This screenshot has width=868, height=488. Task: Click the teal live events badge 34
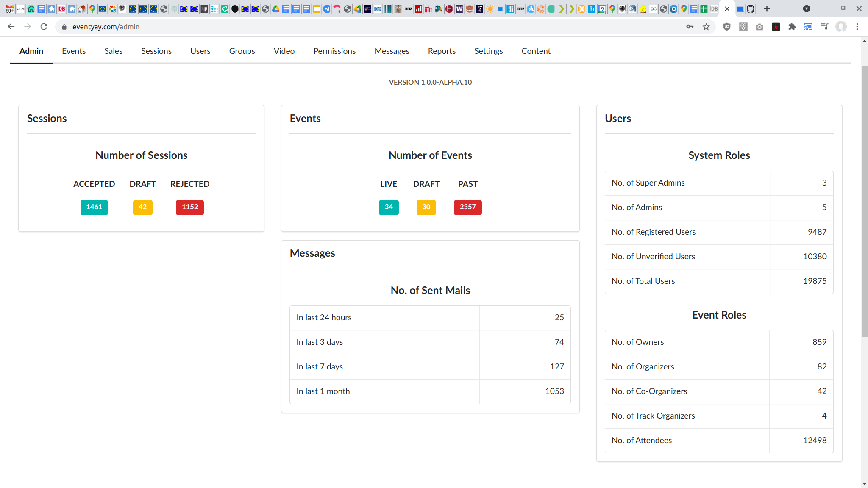[x=388, y=207]
